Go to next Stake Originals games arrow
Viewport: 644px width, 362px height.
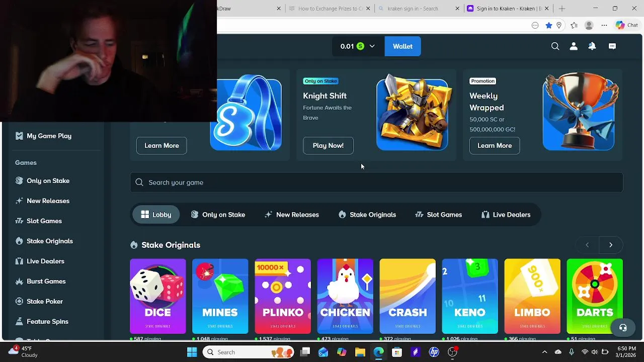(x=611, y=245)
